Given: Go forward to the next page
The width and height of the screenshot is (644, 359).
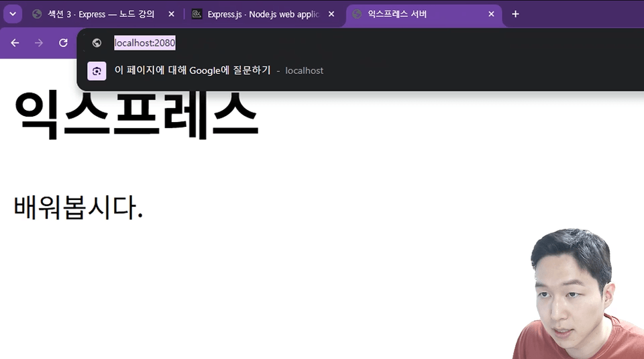Looking at the screenshot, I should (x=39, y=43).
